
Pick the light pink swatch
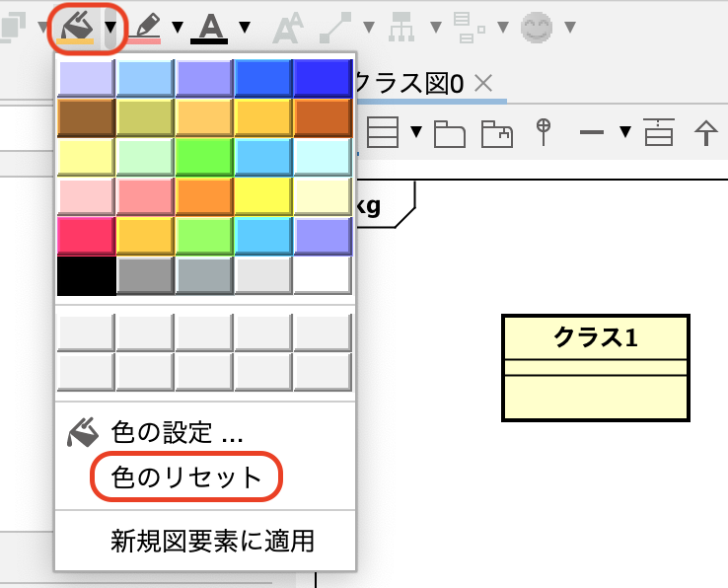[x=86, y=196]
